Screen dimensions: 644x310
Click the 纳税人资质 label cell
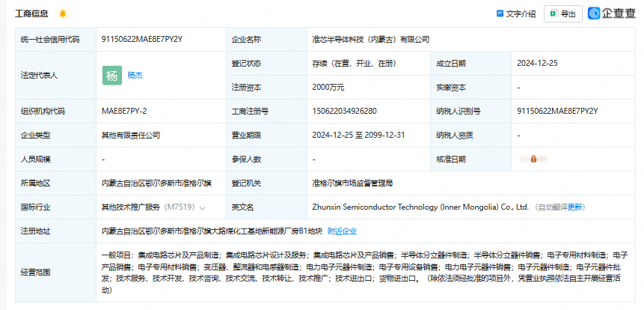(470, 135)
